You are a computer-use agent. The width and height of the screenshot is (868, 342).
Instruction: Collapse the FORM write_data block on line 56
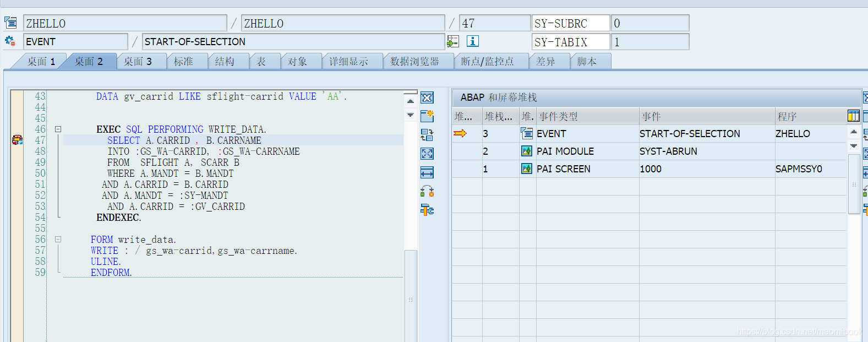(x=58, y=240)
